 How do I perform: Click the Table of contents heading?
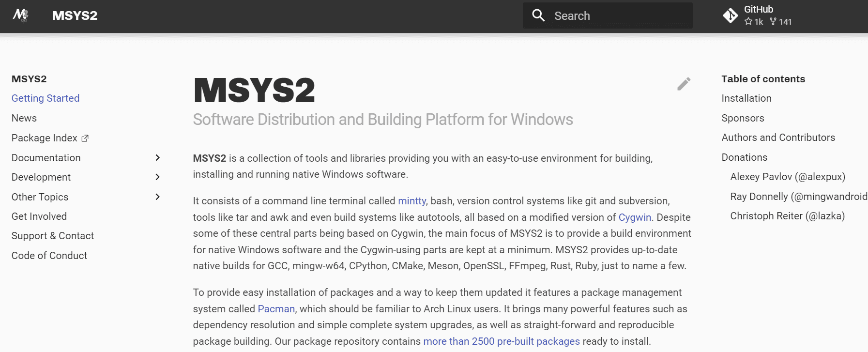(x=763, y=79)
